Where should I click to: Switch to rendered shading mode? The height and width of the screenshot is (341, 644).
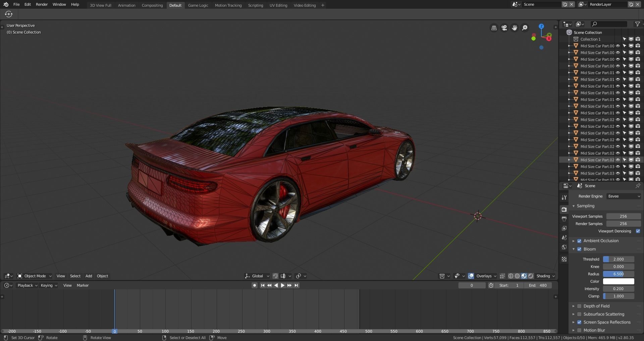coord(531,276)
